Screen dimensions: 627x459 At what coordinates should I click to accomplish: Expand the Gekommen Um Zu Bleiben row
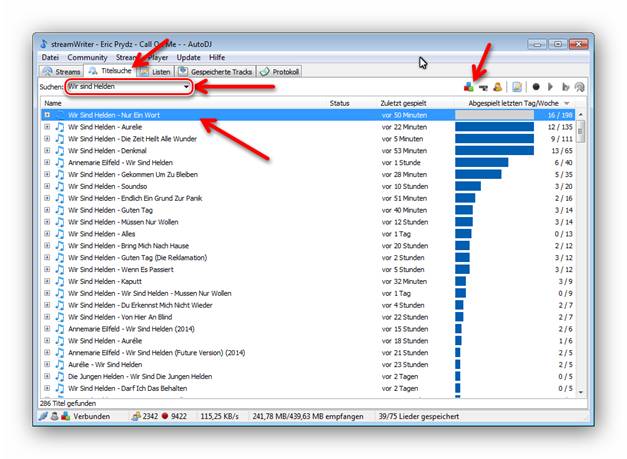(x=47, y=174)
